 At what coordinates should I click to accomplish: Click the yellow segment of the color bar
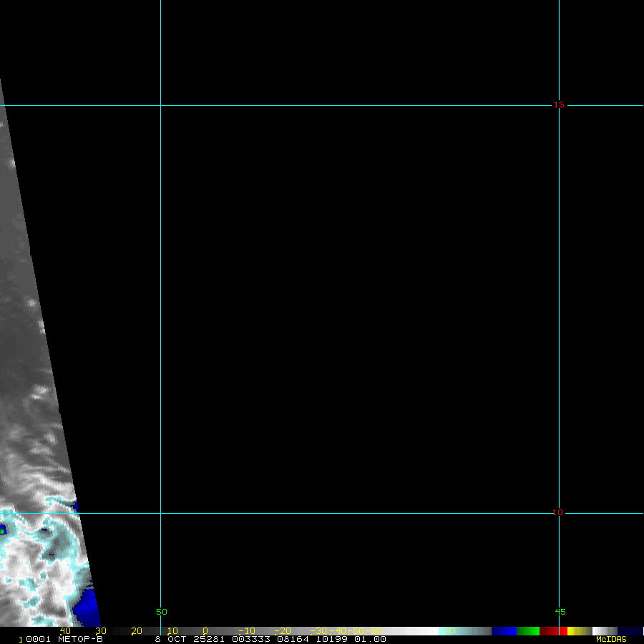572,631
